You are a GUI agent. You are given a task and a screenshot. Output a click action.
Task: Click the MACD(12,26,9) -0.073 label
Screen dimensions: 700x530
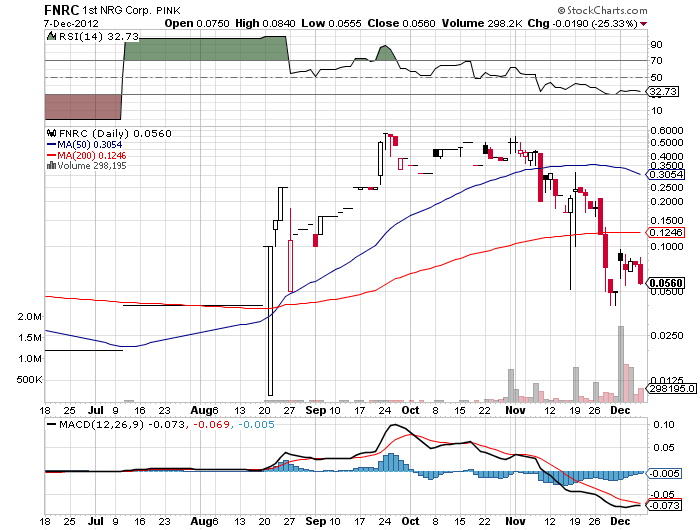122,424
